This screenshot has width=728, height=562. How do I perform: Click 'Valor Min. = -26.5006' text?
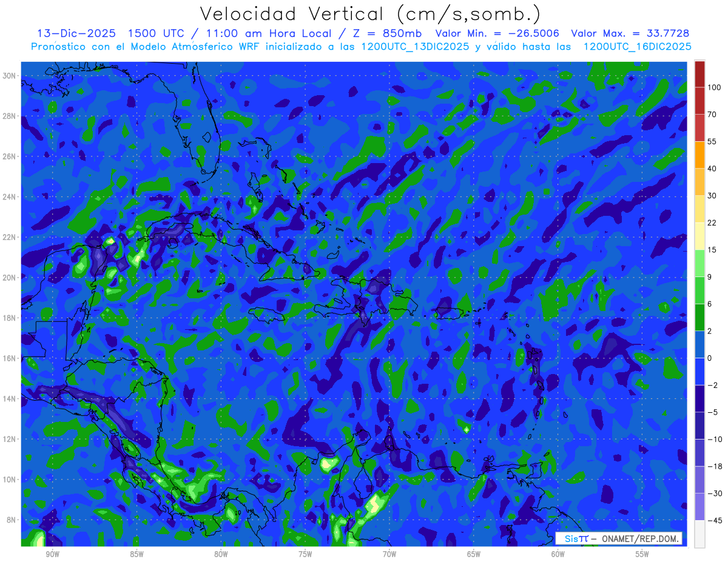[x=497, y=33]
